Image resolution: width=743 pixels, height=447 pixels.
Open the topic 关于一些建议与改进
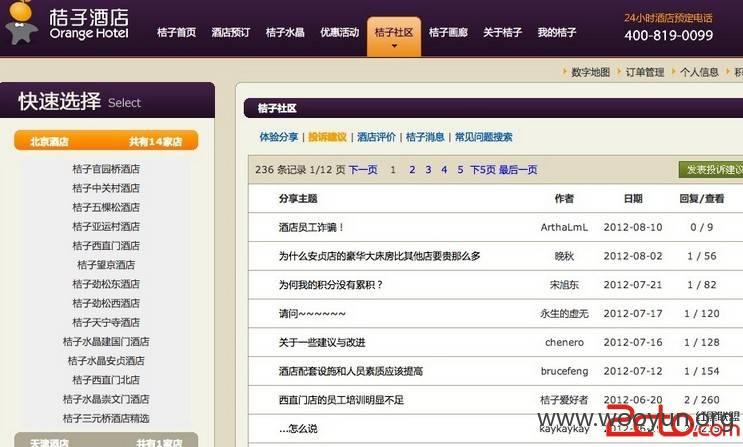point(322,342)
